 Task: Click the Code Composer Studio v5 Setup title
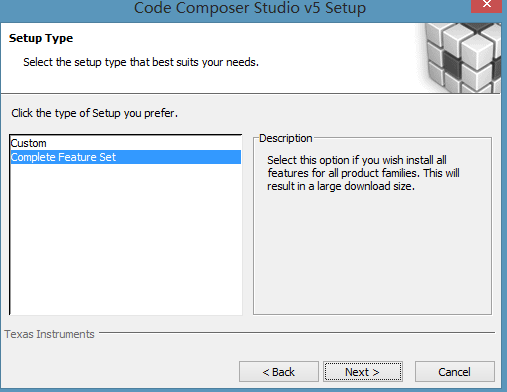click(x=250, y=8)
